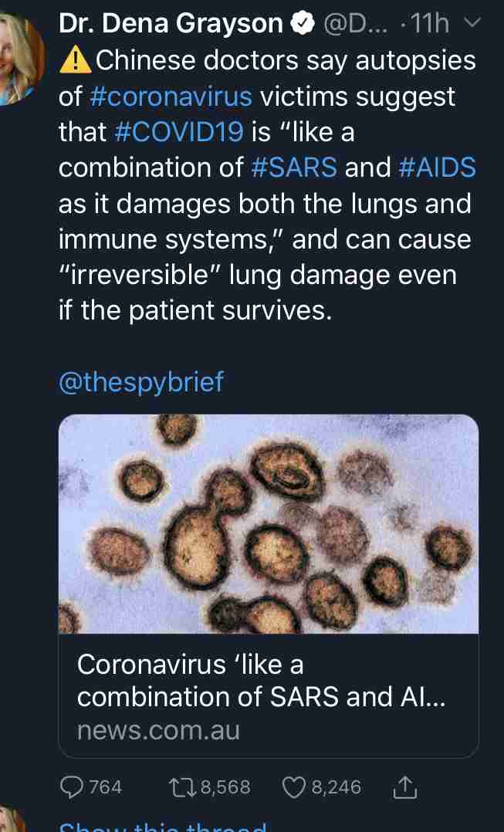Click the verified checkmark badge
This screenshot has height=832, width=504.
(303, 24)
